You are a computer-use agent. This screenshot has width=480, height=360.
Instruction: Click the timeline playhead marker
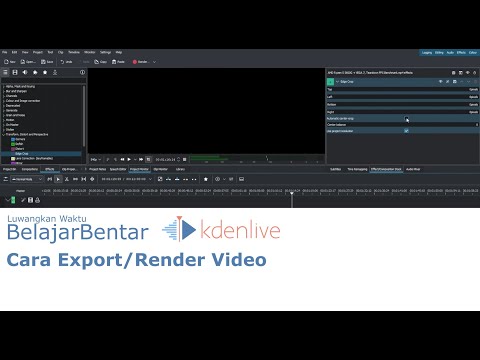pos(292,193)
